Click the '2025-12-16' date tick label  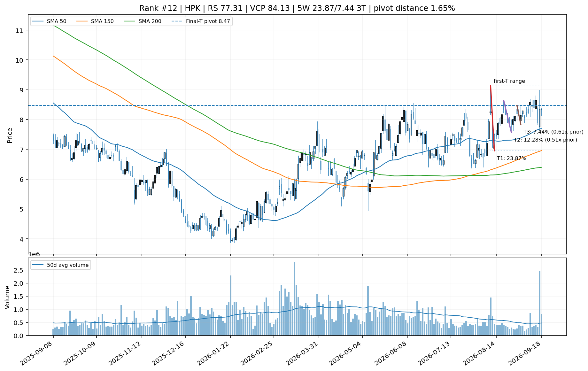pyautogui.click(x=168, y=353)
